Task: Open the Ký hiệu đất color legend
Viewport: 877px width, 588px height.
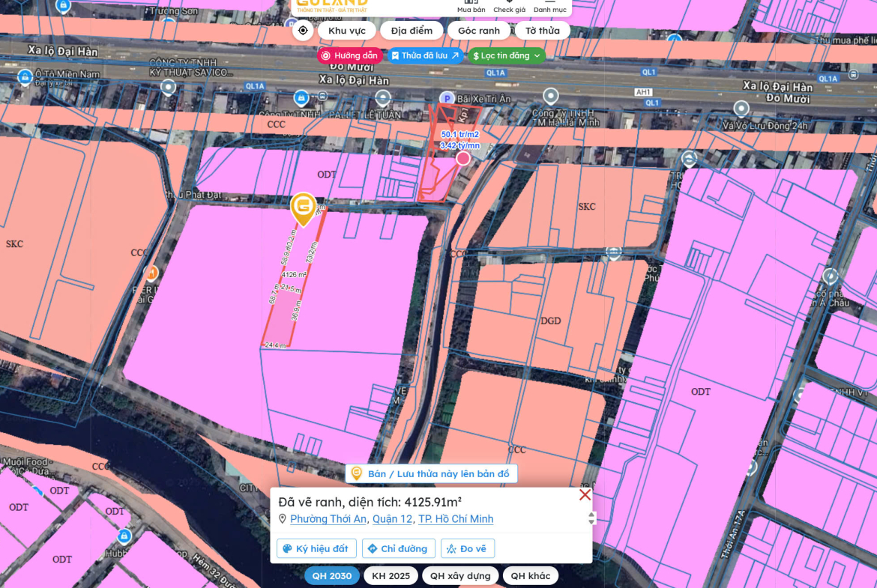Action: point(316,549)
